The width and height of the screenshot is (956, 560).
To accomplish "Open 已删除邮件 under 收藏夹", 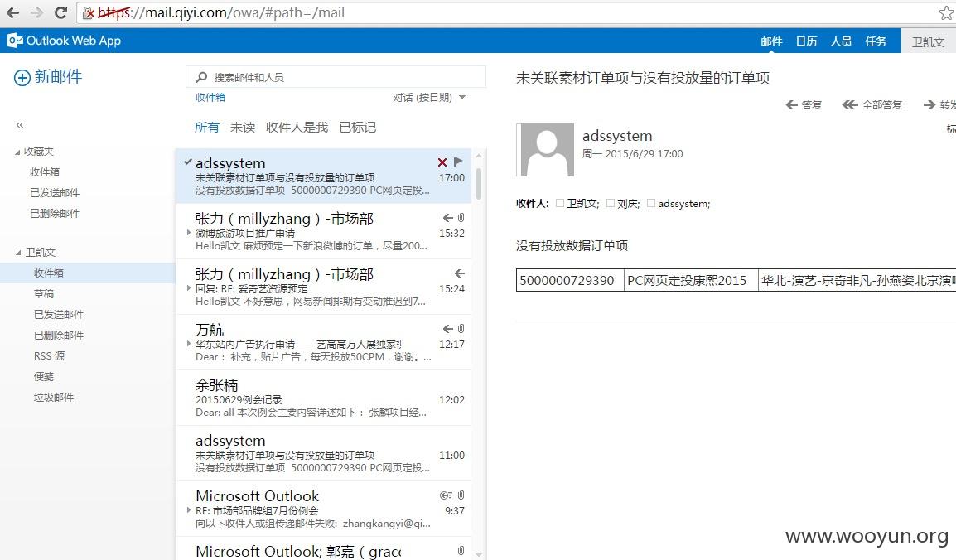I will (x=55, y=213).
